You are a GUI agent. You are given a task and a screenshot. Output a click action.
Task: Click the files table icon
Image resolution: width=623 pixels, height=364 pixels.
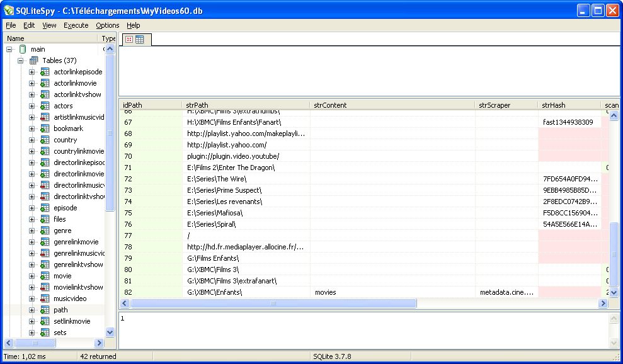pyautogui.click(x=45, y=219)
